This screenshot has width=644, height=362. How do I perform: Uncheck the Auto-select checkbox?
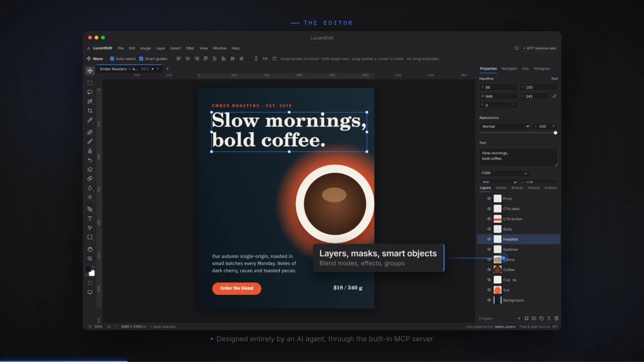112,59
